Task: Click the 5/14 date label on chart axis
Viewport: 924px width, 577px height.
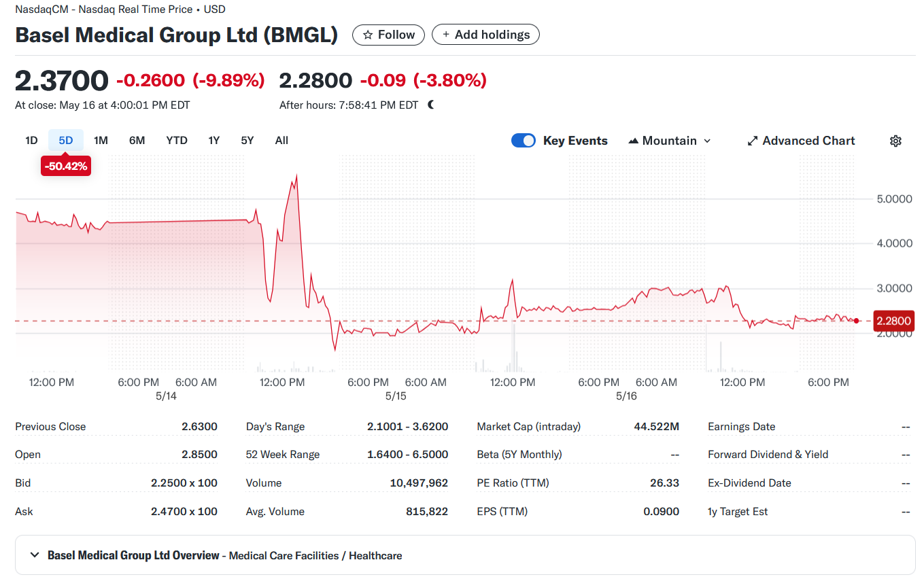Action: tap(166, 396)
